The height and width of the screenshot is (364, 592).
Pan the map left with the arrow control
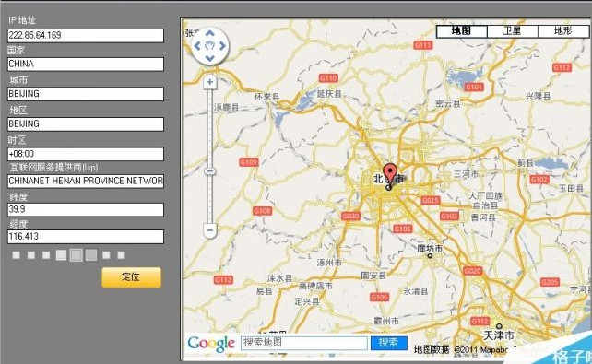pos(197,46)
